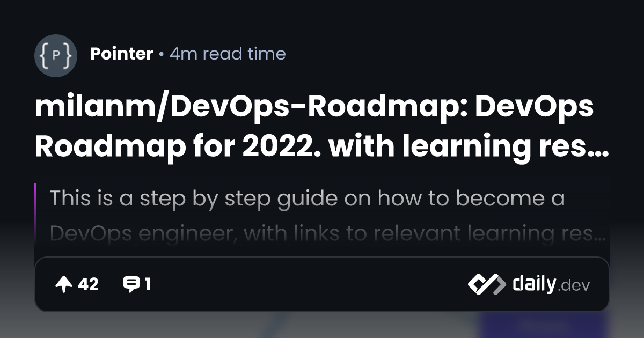Image resolution: width=644 pixels, height=338 pixels.
Task: Click the daily.dev wordmark text
Action: (x=551, y=284)
